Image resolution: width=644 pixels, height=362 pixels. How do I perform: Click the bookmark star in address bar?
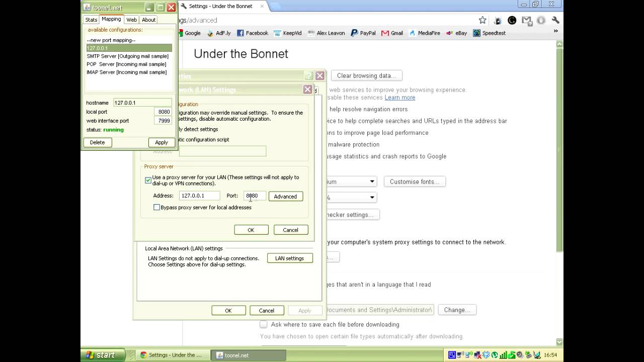[x=482, y=20]
